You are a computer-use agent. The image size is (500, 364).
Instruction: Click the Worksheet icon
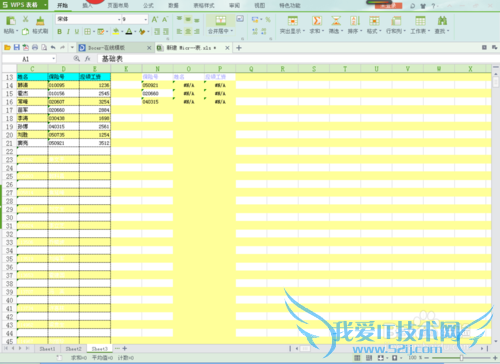[420, 21]
